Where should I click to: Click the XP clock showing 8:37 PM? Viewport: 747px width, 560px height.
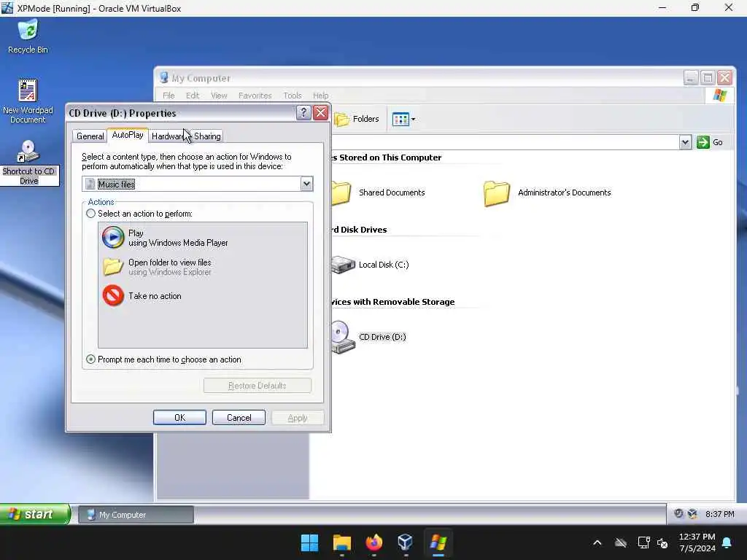719,514
